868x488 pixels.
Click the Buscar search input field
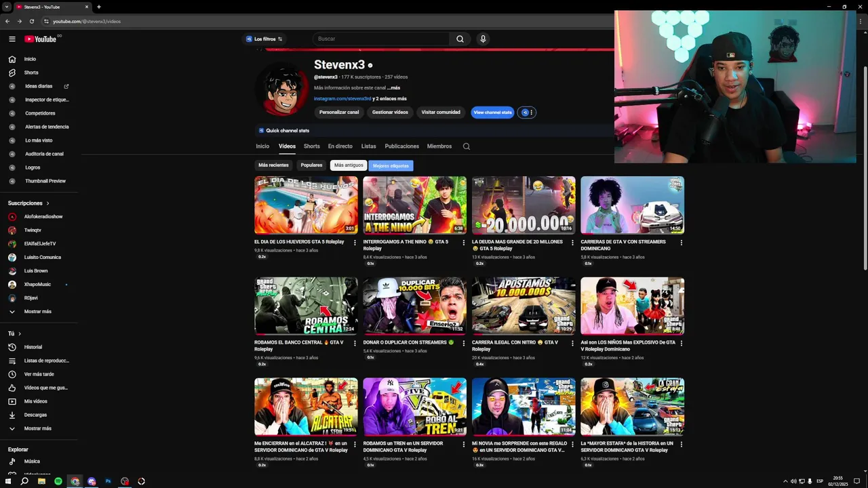tap(380, 39)
